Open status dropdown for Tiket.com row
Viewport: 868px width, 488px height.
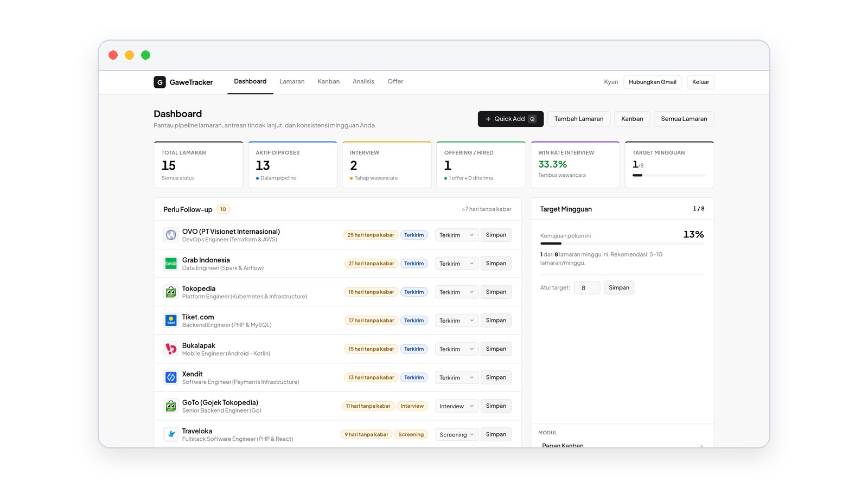click(x=457, y=320)
